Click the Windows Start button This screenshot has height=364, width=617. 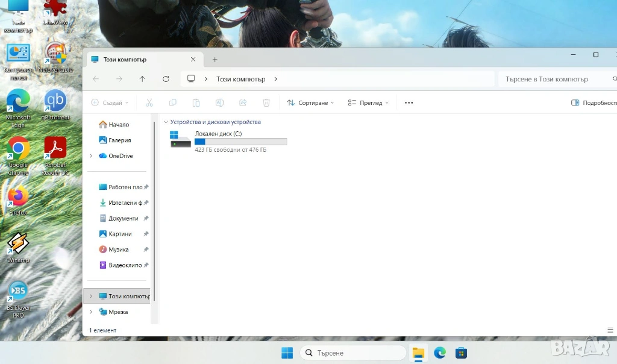(x=287, y=353)
